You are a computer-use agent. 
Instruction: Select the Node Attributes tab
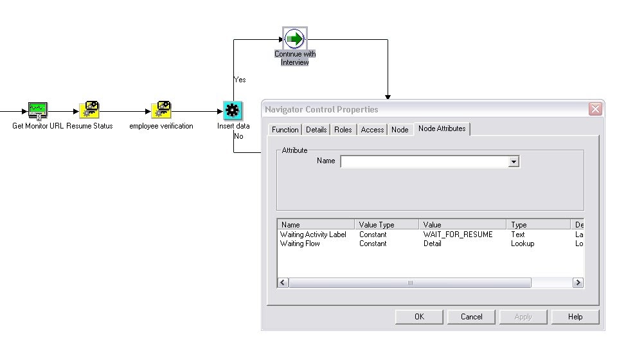[x=442, y=129]
